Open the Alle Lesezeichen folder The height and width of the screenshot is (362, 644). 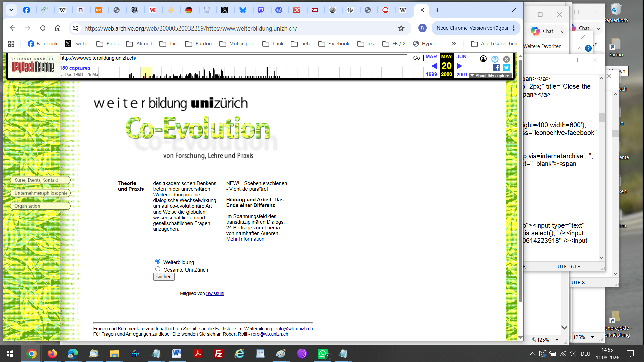pyautogui.click(x=494, y=44)
